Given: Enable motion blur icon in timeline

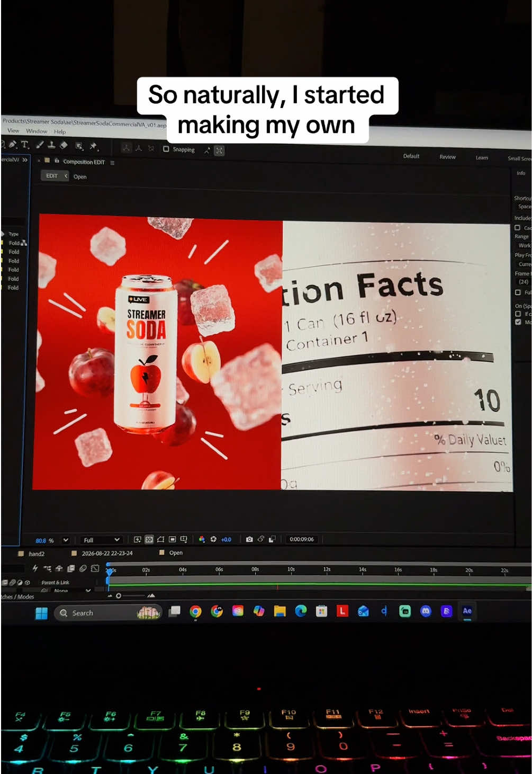Looking at the screenshot, I should click(83, 568).
